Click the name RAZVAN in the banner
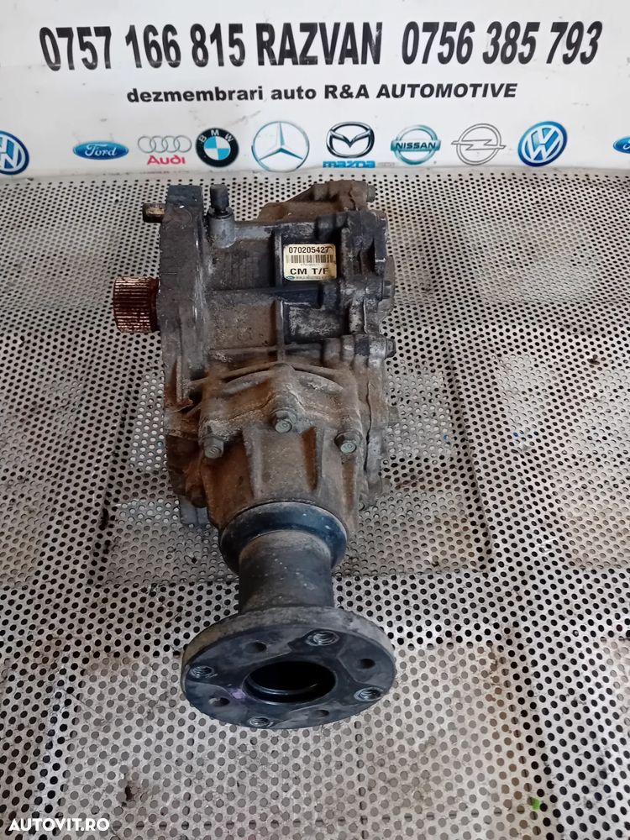Screen dimensions: 630x840 pos(318,45)
